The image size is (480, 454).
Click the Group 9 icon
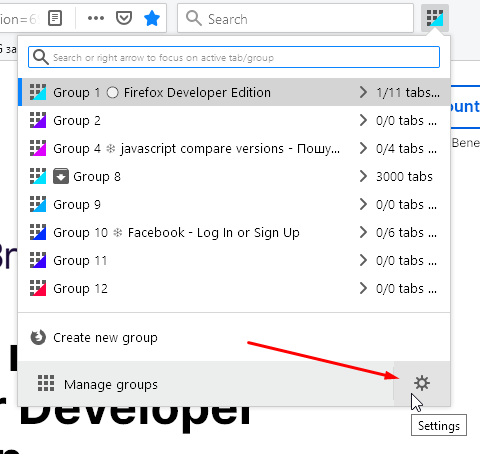coord(38,204)
